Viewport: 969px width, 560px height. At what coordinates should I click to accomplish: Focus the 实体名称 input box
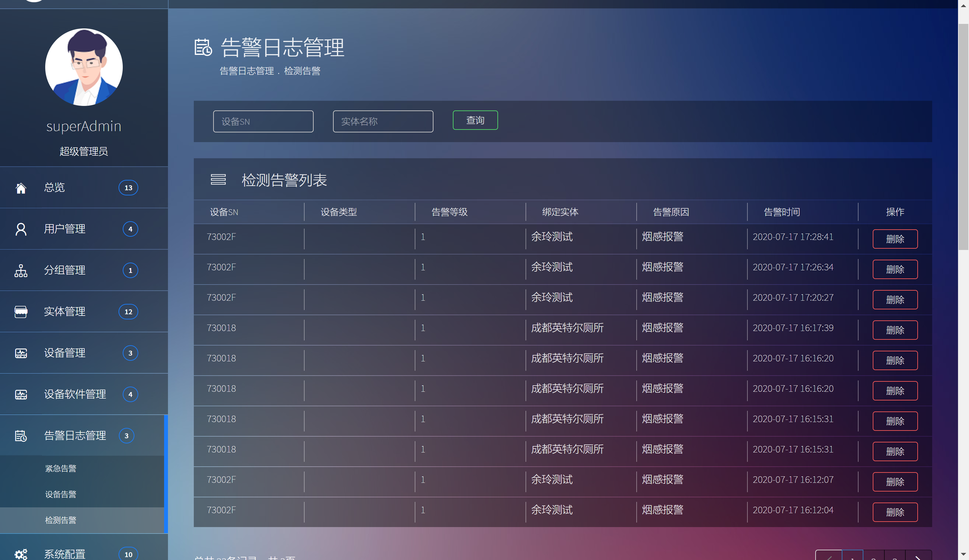383,121
